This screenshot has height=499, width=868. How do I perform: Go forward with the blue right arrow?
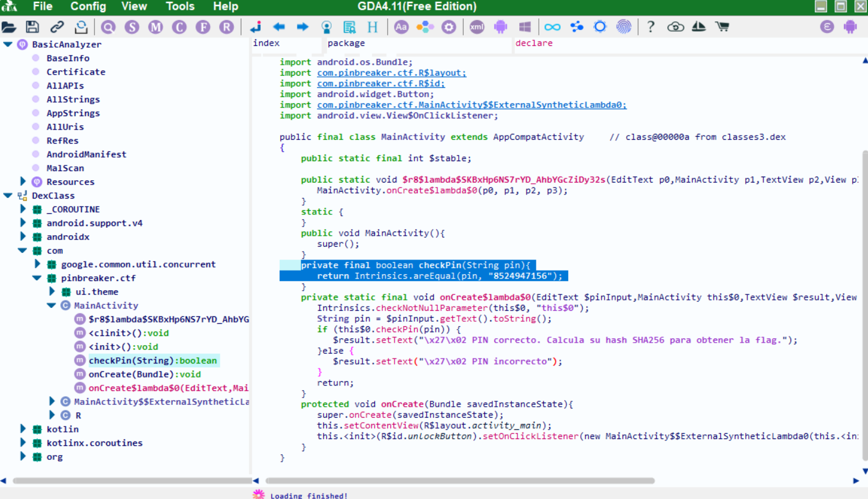(x=302, y=27)
